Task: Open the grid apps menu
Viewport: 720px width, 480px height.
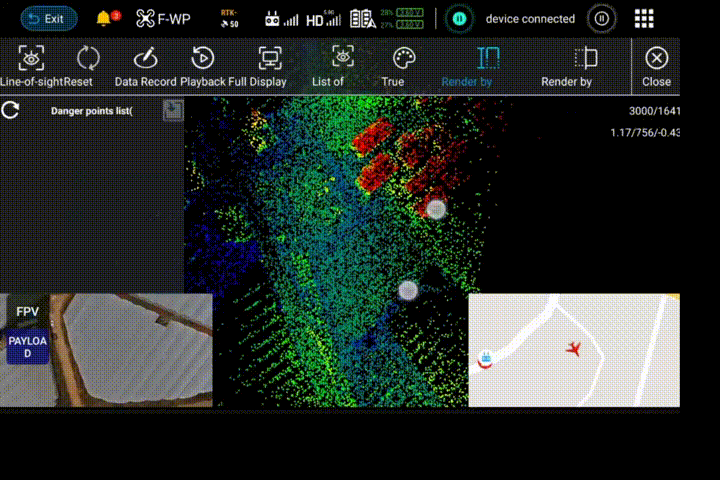Action: point(644,19)
